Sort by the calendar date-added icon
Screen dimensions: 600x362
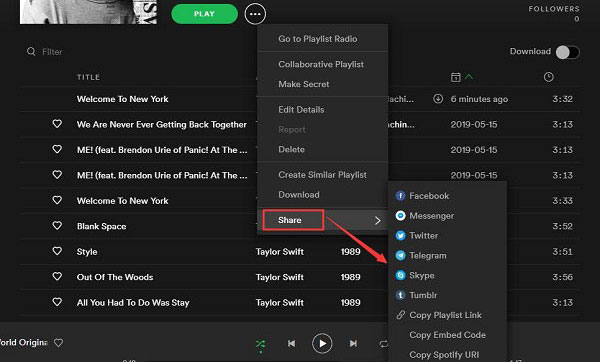coord(455,77)
